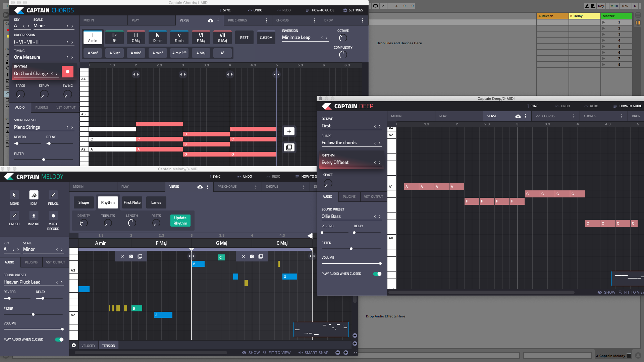Toggle the Key button in Ableton top bar
This screenshot has width=644, height=362.
click(601, 6)
